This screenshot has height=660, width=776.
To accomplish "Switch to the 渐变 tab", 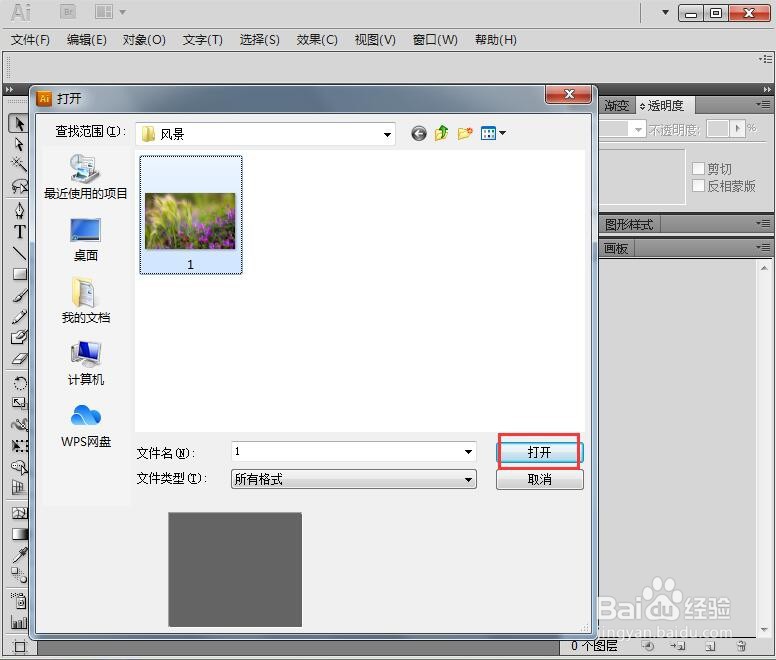I will pos(616,105).
